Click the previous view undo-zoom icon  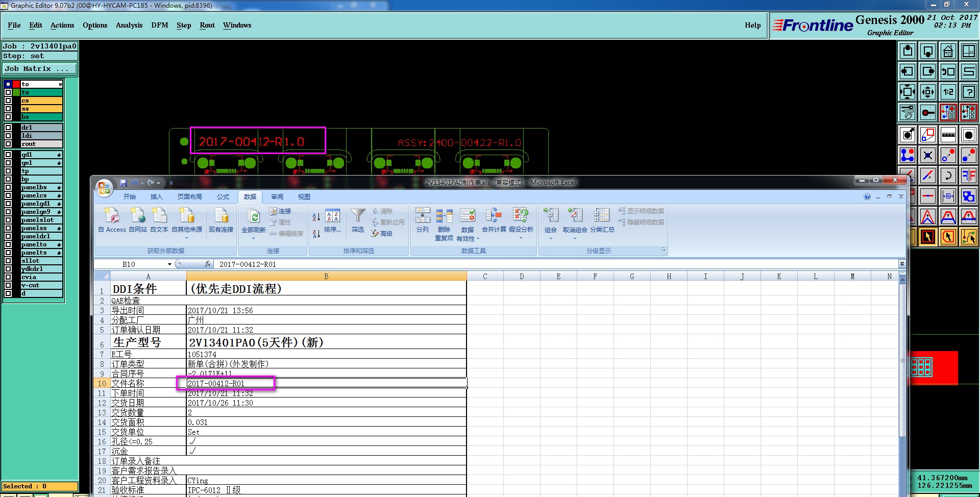948,71
